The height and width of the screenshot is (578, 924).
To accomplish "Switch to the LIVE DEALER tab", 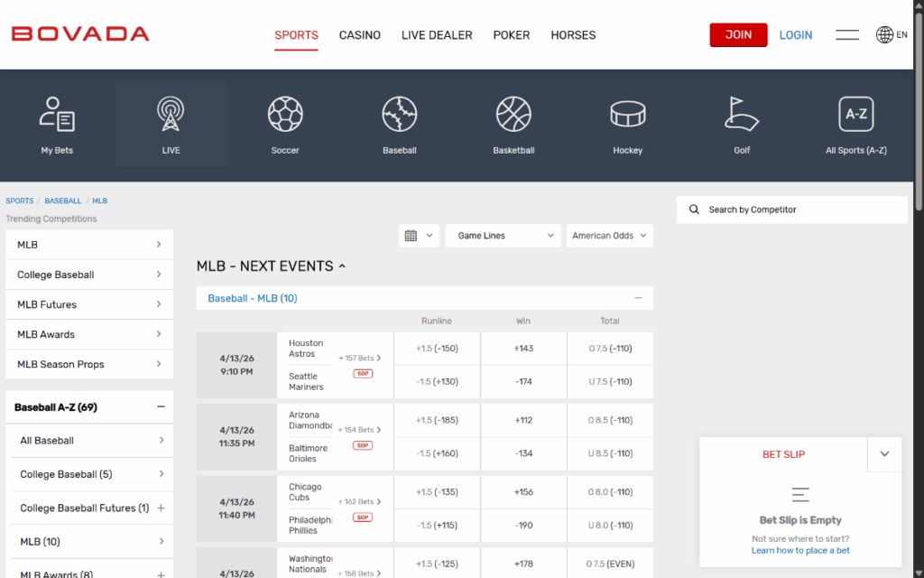I will tap(437, 35).
